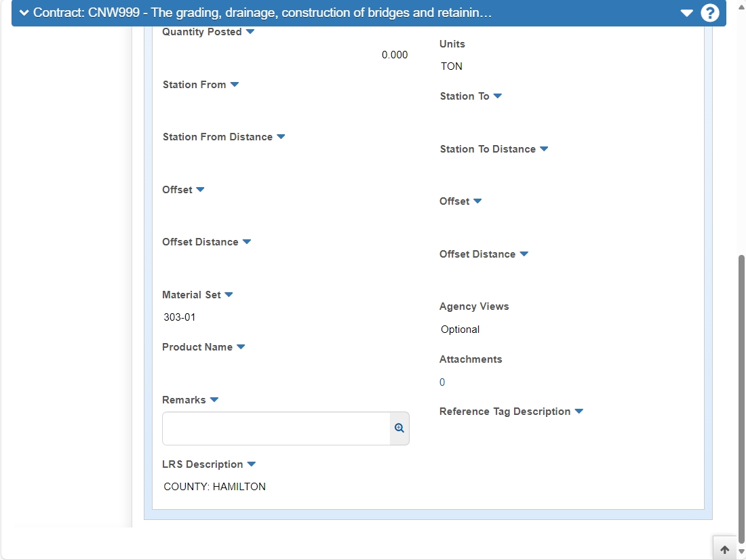
Task: Open the Station From Distance dropdown arrow
Action: pos(281,137)
